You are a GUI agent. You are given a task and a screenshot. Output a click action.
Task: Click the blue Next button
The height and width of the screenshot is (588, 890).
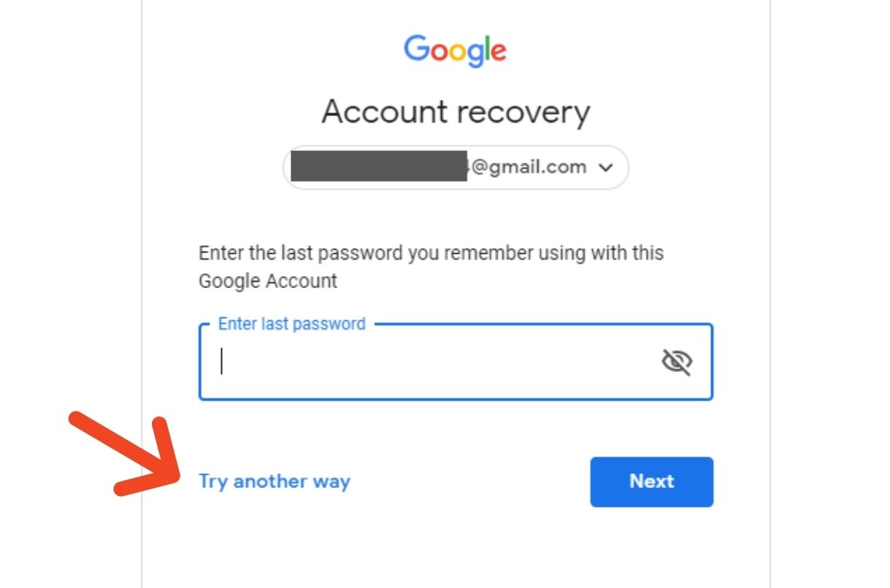pyautogui.click(x=651, y=481)
